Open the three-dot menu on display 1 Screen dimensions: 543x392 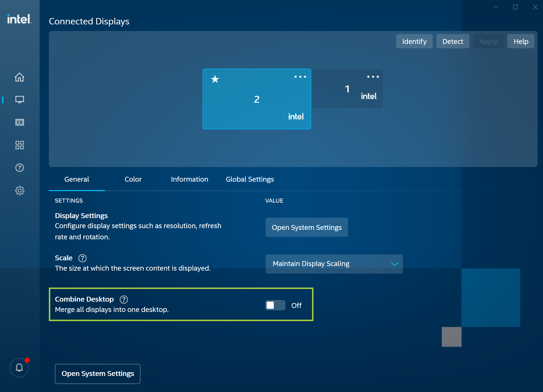click(373, 77)
